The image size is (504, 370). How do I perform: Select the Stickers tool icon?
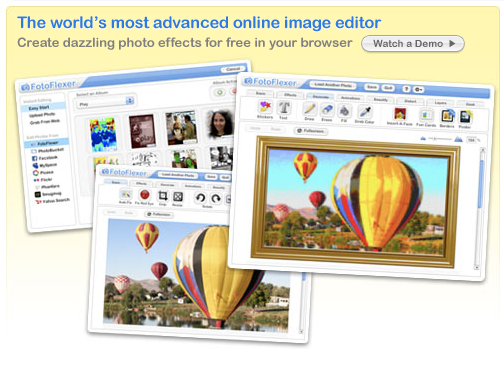coord(265,107)
